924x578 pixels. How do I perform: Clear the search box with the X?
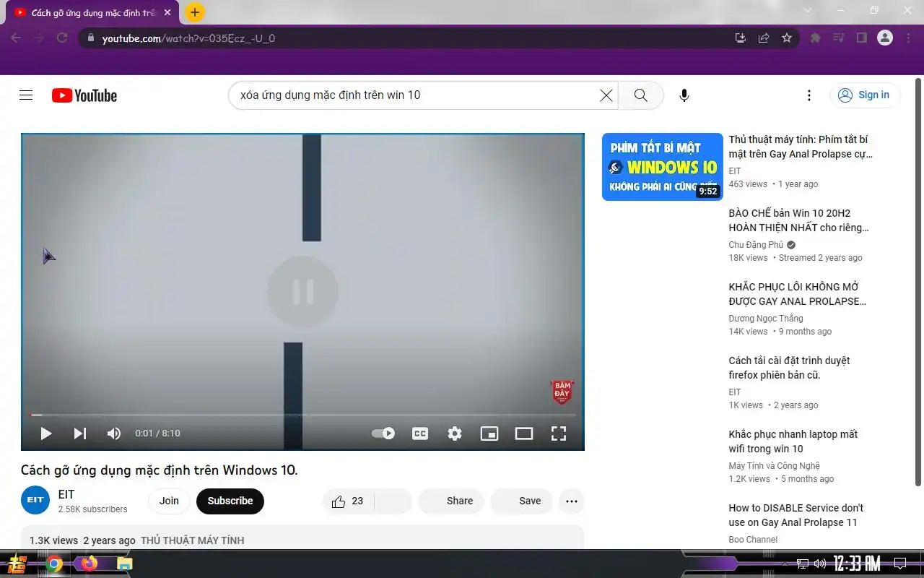(x=606, y=95)
